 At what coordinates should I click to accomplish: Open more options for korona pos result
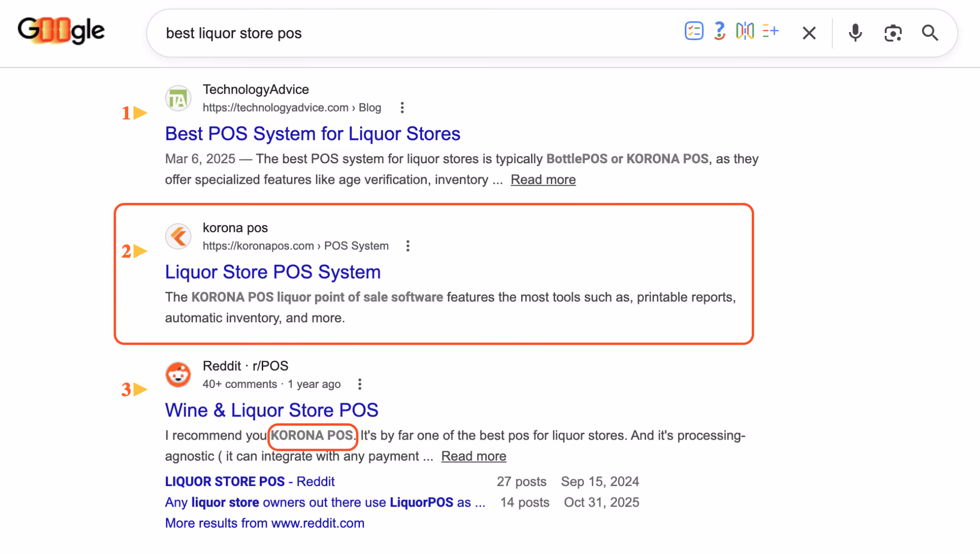click(x=408, y=246)
